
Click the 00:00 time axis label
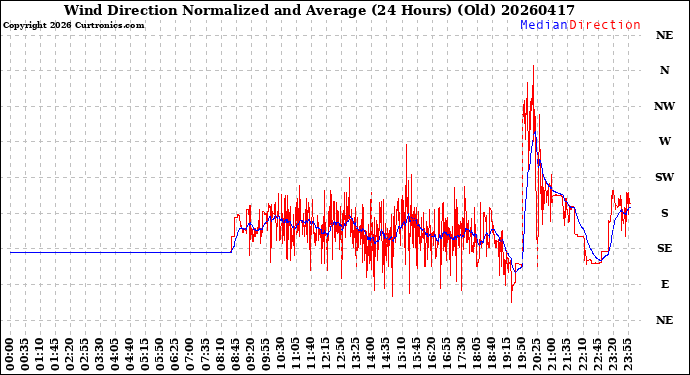pyautogui.click(x=10, y=354)
